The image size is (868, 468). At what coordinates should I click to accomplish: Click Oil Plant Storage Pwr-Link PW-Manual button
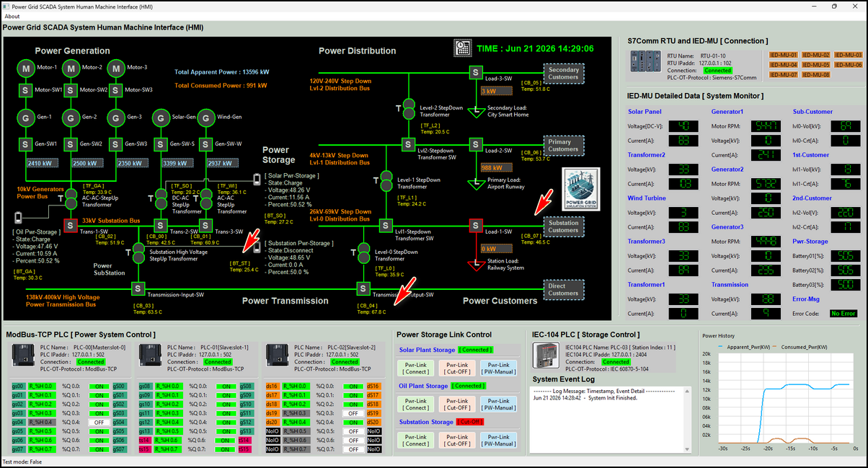coord(499,404)
